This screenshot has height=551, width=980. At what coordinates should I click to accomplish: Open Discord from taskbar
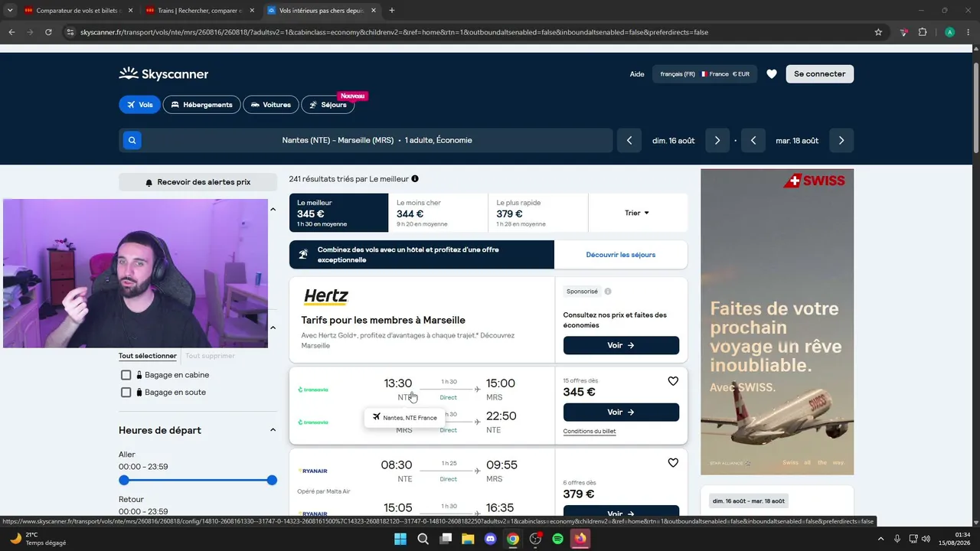point(491,539)
